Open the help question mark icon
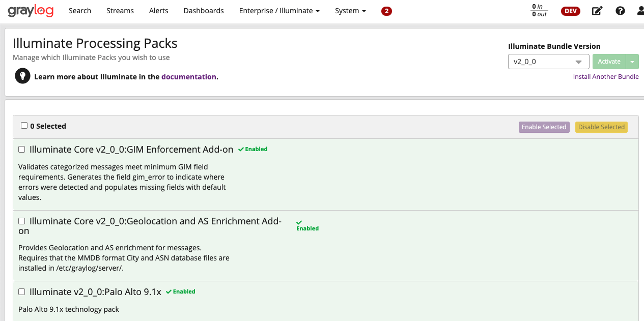This screenshot has height=321, width=644. coord(620,11)
